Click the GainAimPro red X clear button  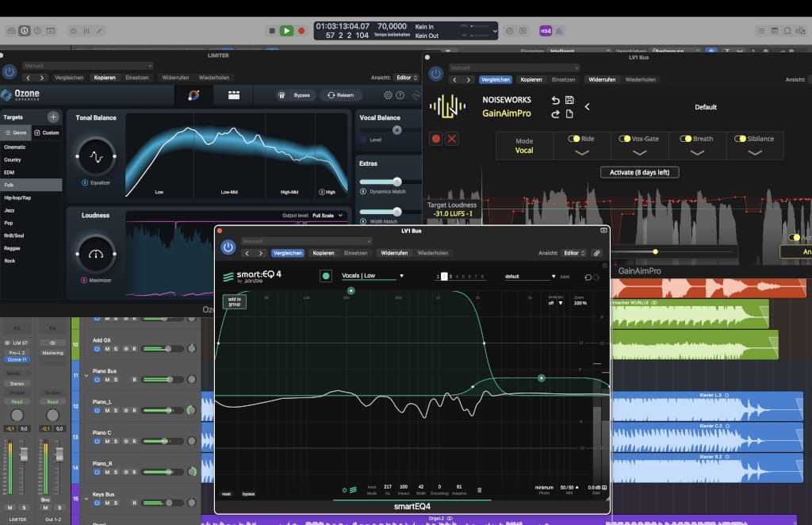452,139
